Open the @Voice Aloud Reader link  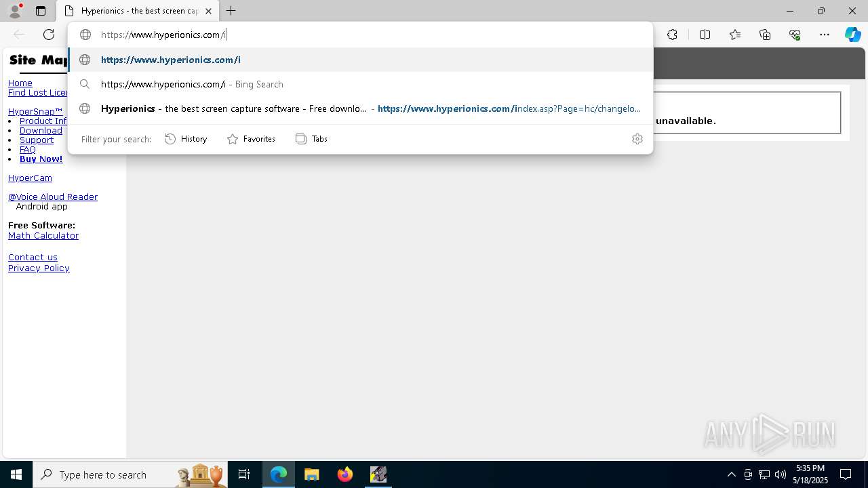53,197
